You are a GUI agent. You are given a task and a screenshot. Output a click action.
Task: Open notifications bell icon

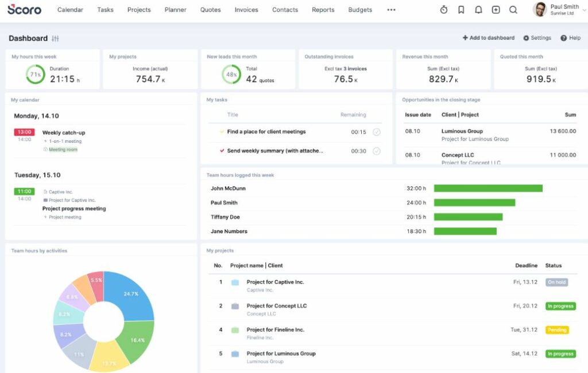click(478, 10)
